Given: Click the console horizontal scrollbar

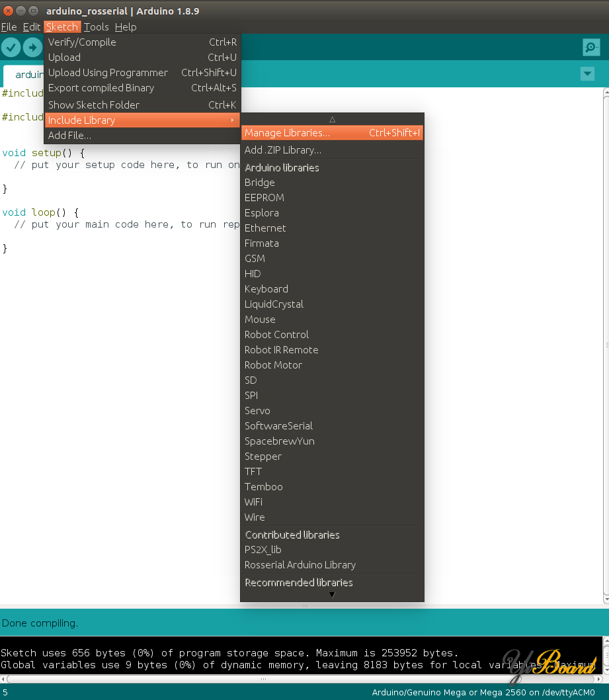Looking at the screenshot, I should (302, 679).
